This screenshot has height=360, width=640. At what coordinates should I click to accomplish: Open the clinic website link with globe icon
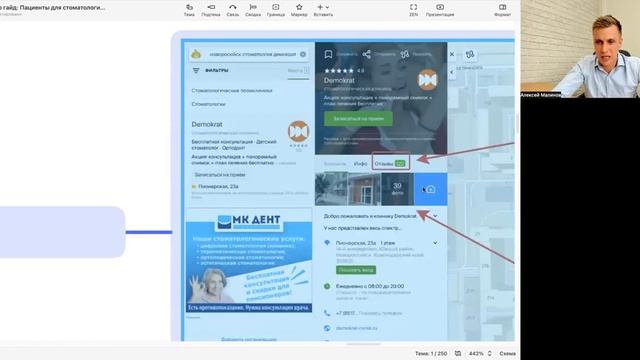[x=356, y=328]
